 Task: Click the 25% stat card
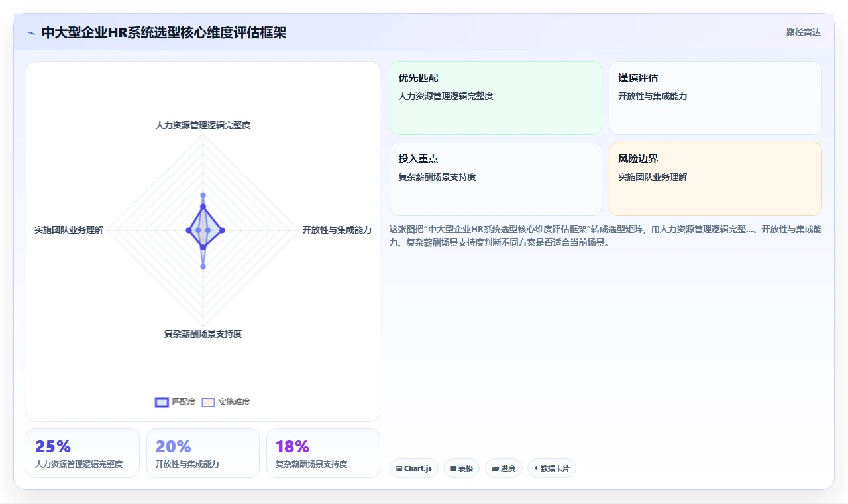coord(83,453)
